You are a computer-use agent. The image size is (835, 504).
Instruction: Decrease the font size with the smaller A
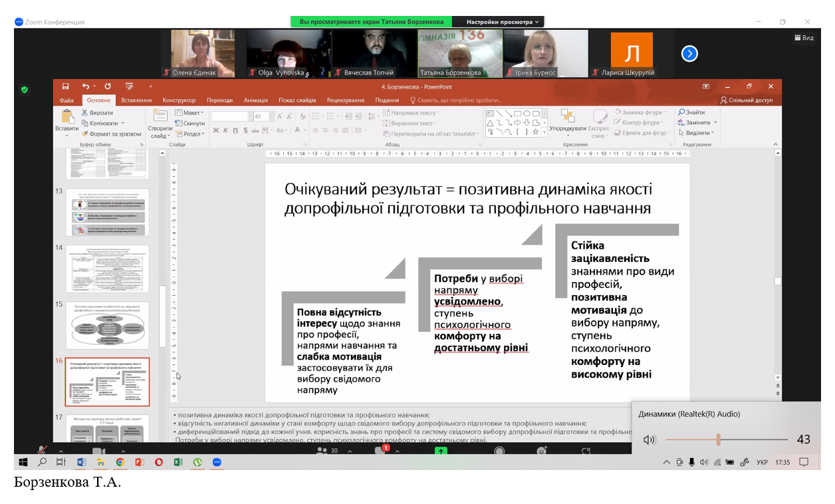[291, 116]
